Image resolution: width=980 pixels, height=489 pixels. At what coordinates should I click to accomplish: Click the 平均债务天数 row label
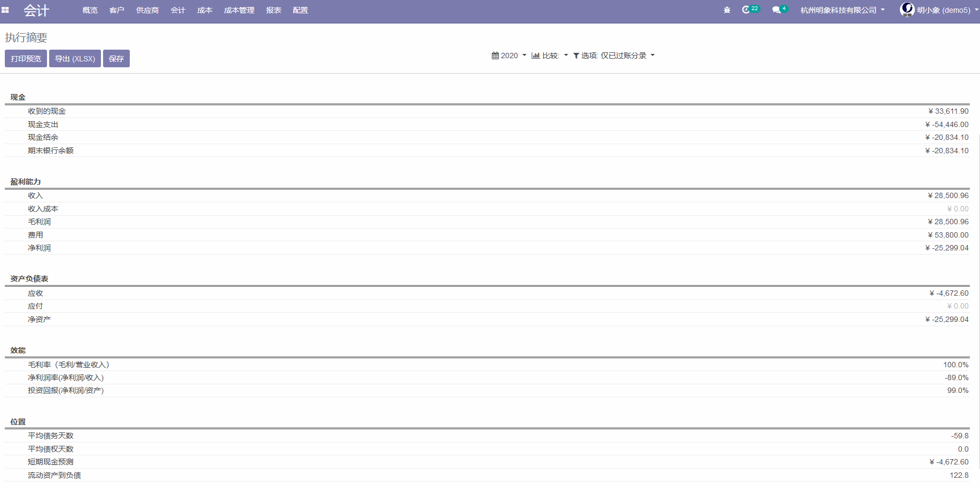(51, 436)
